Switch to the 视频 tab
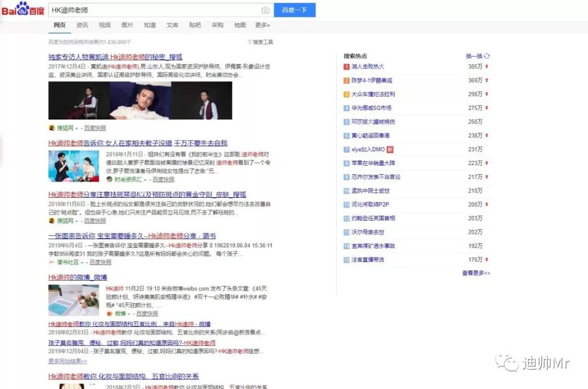588x389 pixels. point(105,25)
